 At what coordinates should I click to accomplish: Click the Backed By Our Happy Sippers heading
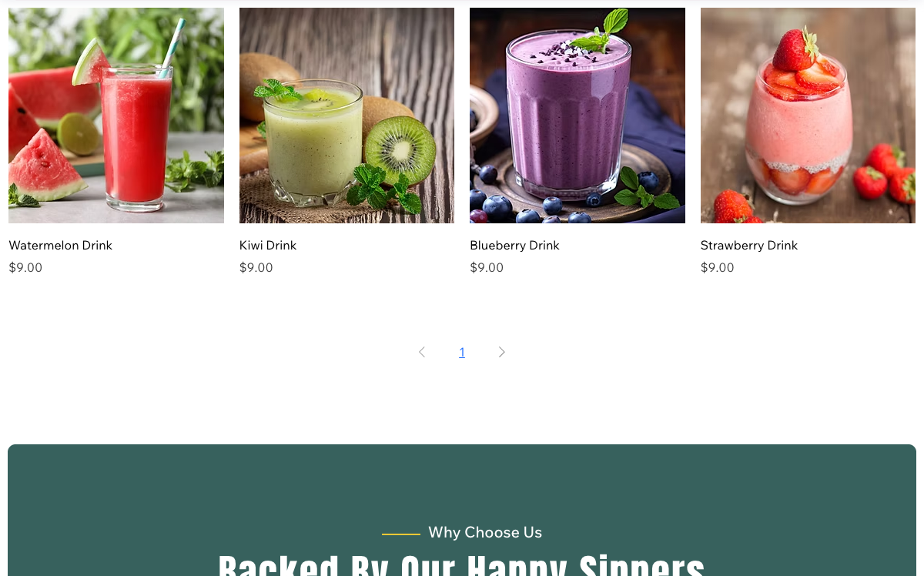tap(462, 565)
